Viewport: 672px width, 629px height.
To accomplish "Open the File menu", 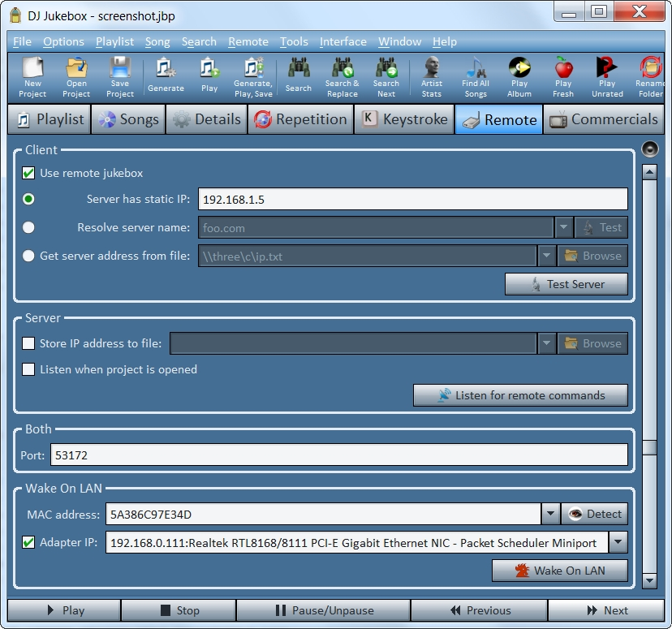I will [22, 41].
